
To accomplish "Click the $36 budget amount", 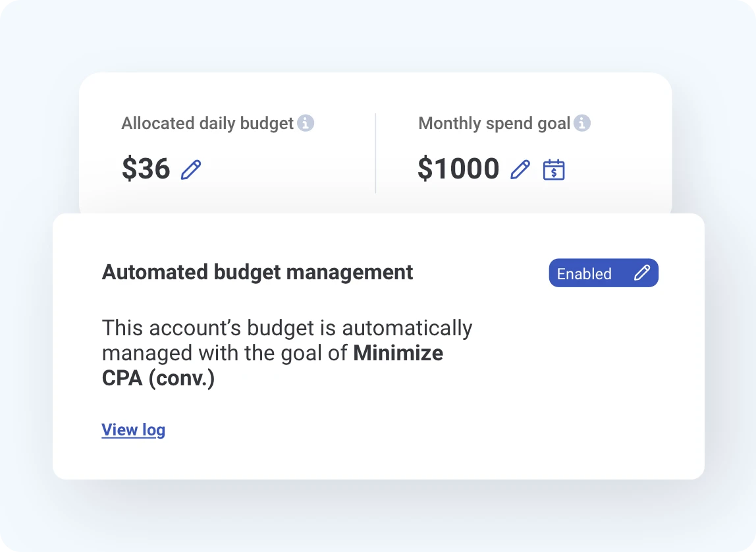I will coord(146,169).
